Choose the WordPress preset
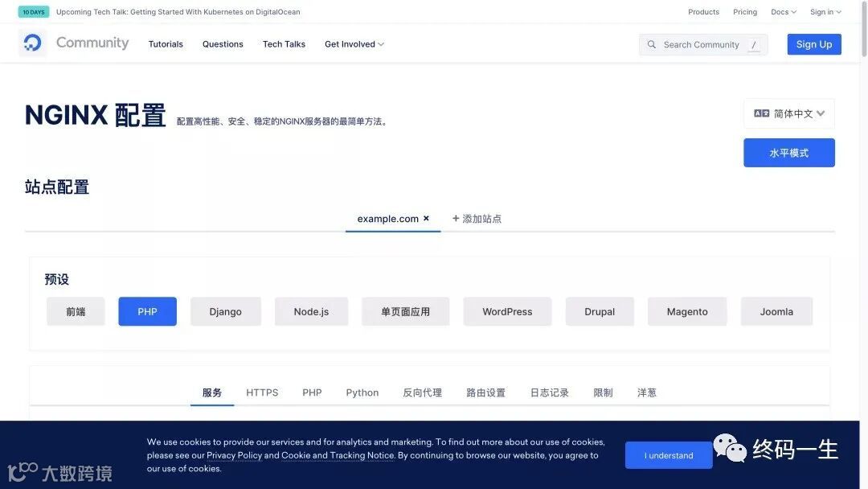This screenshot has width=868, height=489. pyautogui.click(x=507, y=312)
